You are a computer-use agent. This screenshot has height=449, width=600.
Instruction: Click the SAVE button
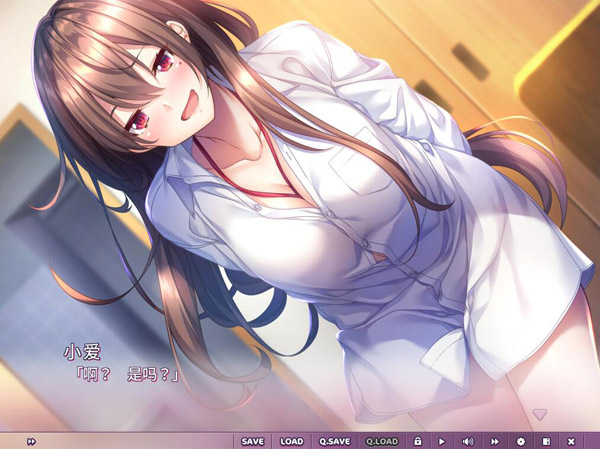coord(253,441)
